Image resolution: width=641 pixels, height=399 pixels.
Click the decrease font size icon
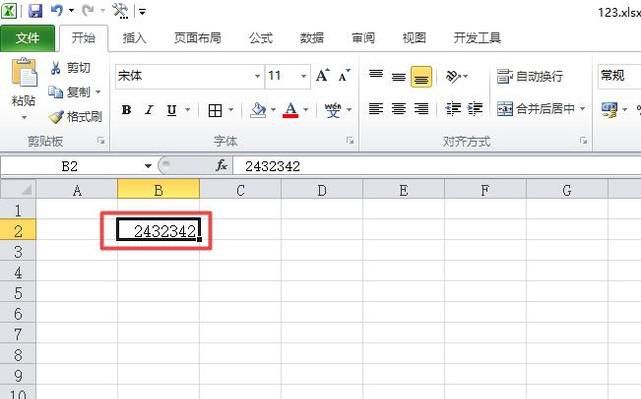[344, 76]
